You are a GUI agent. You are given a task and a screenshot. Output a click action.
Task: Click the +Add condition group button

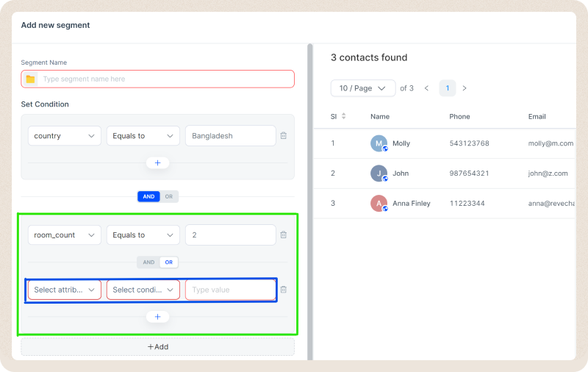pyautogui.click(x=157, y=347)
